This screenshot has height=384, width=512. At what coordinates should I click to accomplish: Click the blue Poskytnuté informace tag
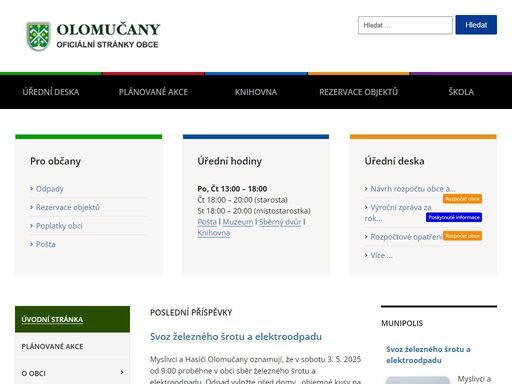[x=454, y=217]
